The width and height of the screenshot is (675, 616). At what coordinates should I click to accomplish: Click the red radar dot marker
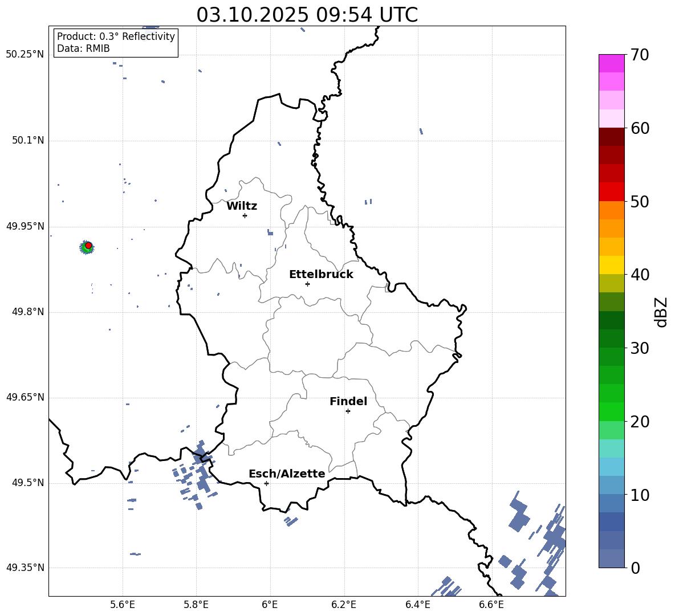(88, 246)
